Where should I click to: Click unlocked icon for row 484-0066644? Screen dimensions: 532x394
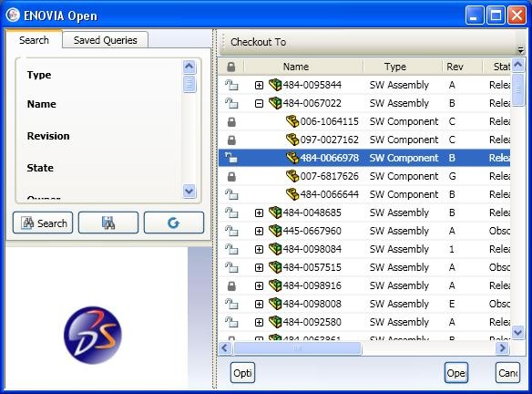click(231, 194)
